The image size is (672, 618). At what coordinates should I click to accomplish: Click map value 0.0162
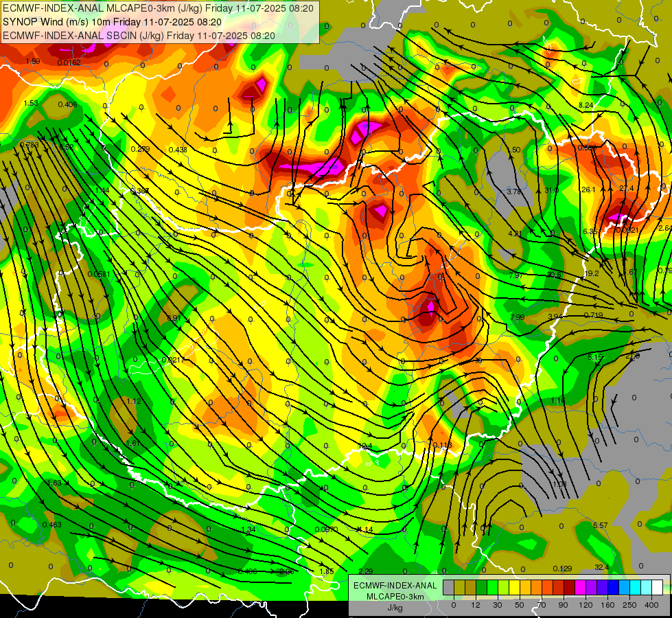tap(69, 62)
